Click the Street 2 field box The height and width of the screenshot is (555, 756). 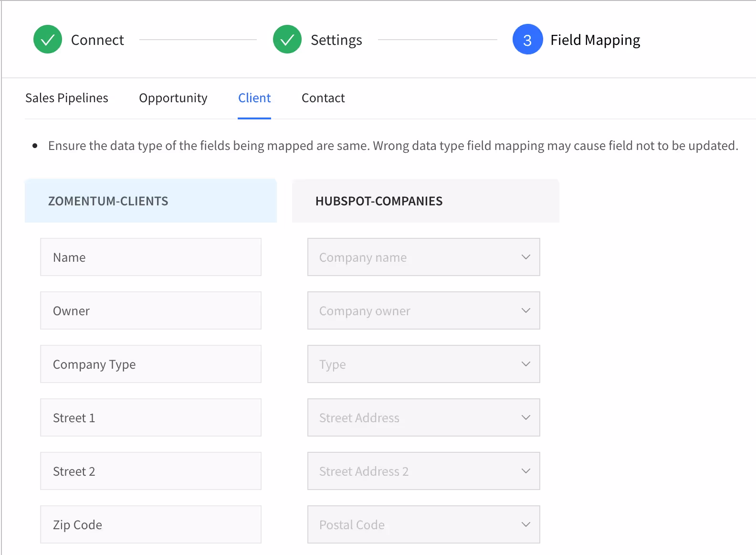point(151,471)
